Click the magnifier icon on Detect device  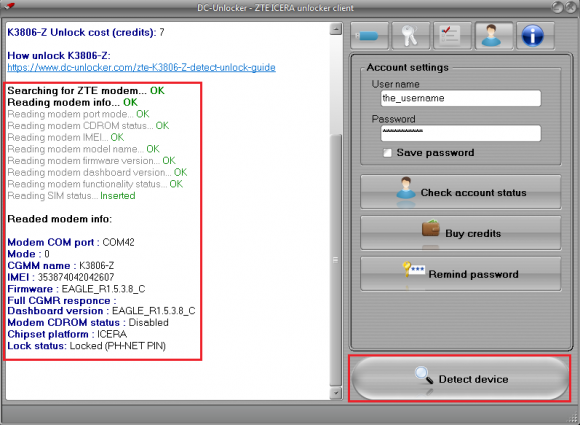tap(424, 375)
